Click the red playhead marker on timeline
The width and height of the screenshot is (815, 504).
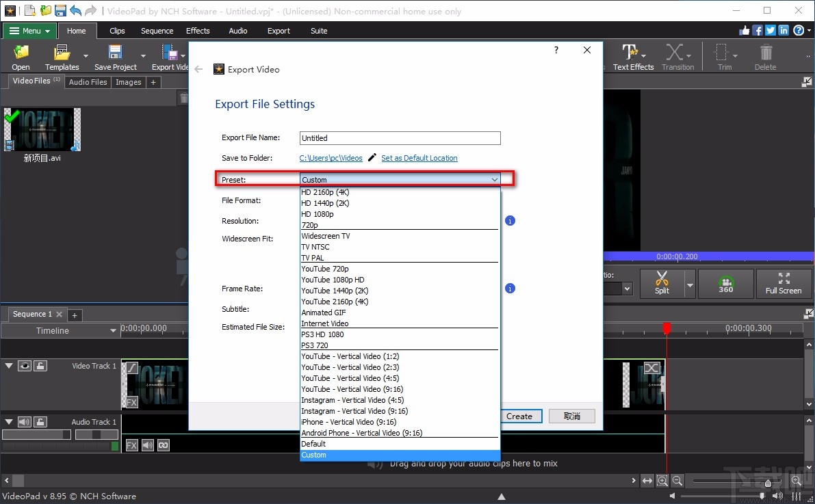667,328
